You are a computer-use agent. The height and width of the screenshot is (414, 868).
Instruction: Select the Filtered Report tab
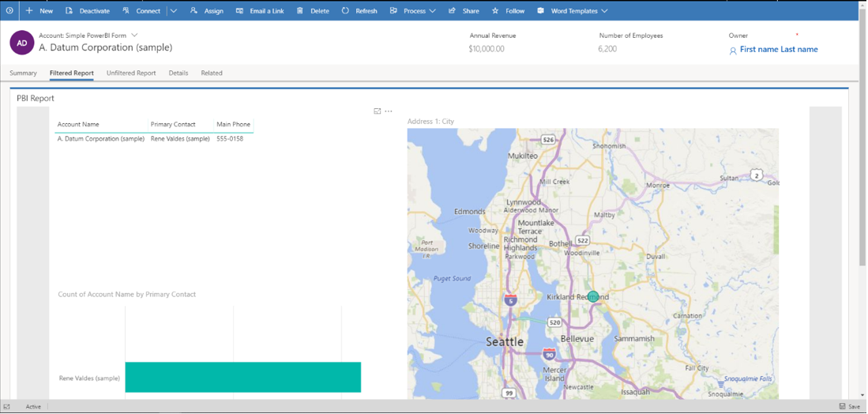pos(71,73)
